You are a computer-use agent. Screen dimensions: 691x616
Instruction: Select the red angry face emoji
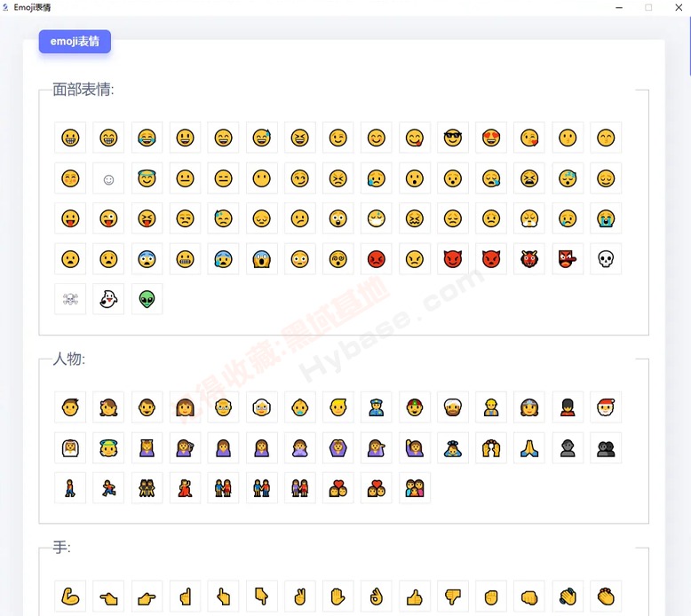pos(376,259)
